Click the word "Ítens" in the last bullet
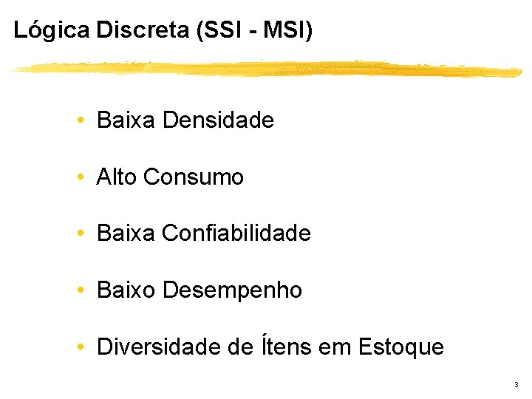 click(285, 346)
